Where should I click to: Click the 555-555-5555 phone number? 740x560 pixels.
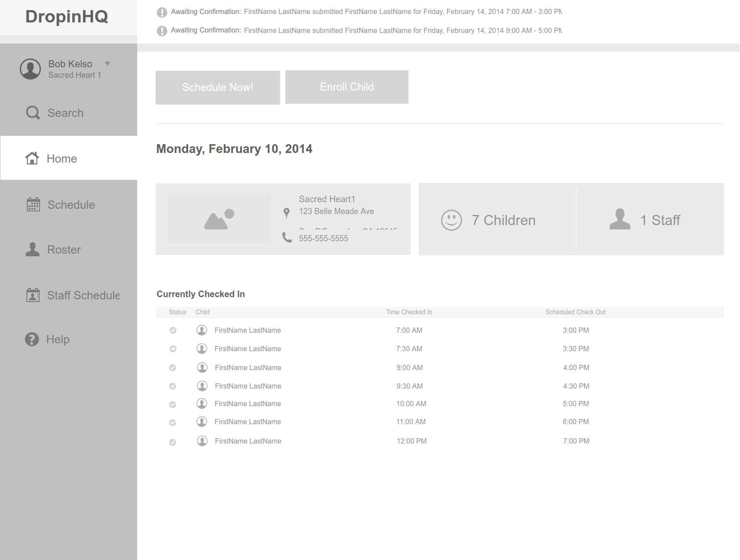coord(324,238)
